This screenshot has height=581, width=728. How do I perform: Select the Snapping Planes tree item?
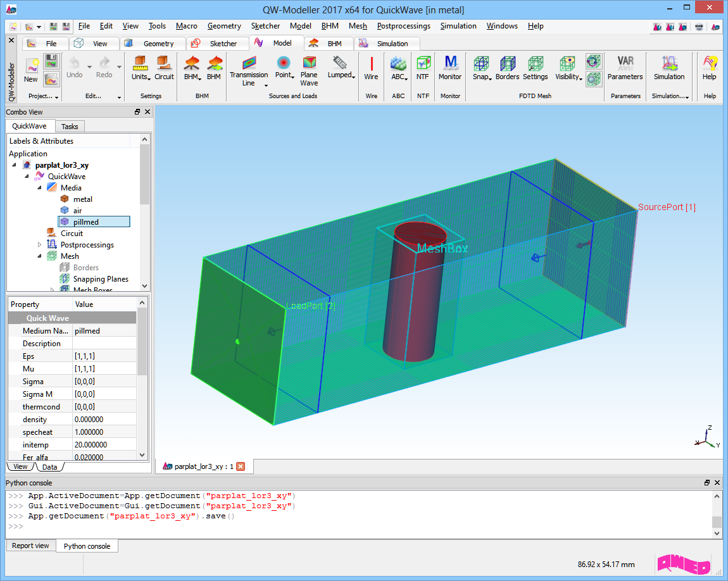point(100,279)
